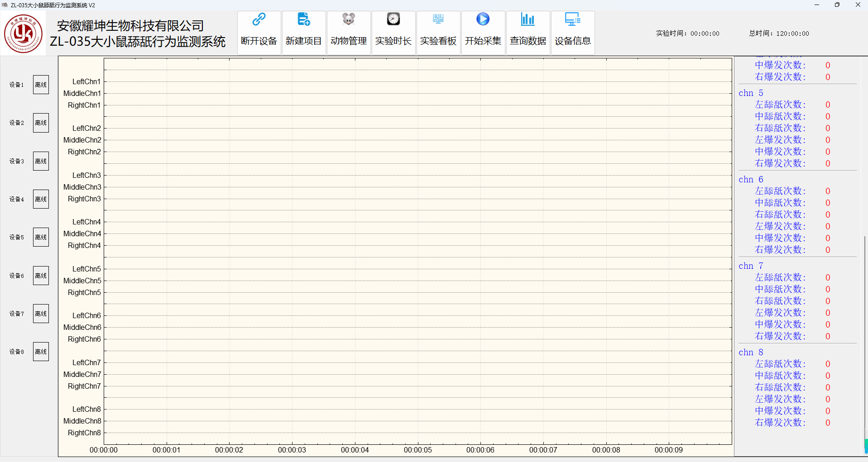Open the 动物管理 animal management tool
868x462 pixels.
coord(349,33)
